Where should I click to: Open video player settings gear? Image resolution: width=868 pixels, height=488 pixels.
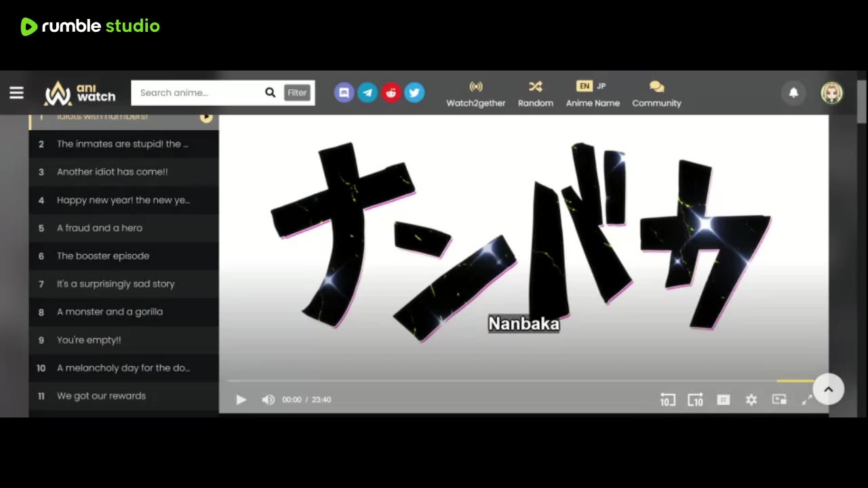pyautogui.click(x=751, y=400)
